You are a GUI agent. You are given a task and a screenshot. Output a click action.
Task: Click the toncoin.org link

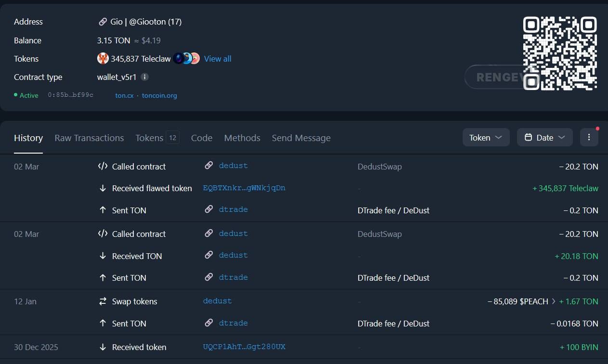159,95
